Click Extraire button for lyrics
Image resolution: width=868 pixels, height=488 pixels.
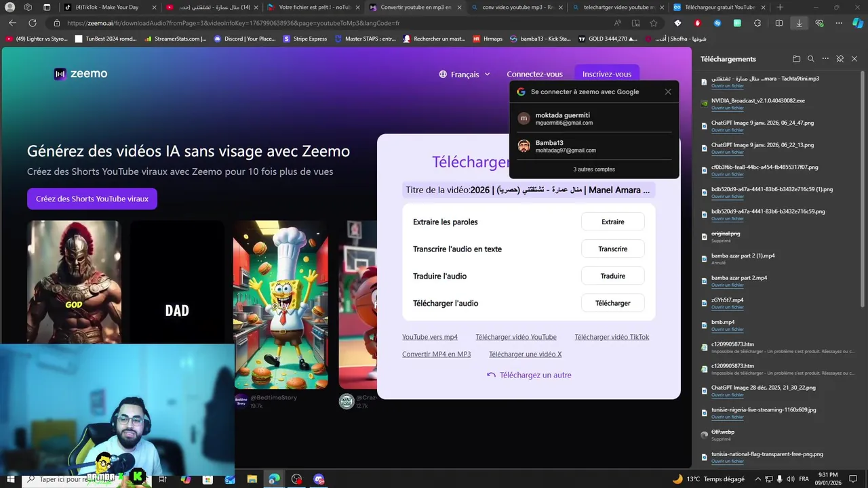613,222
